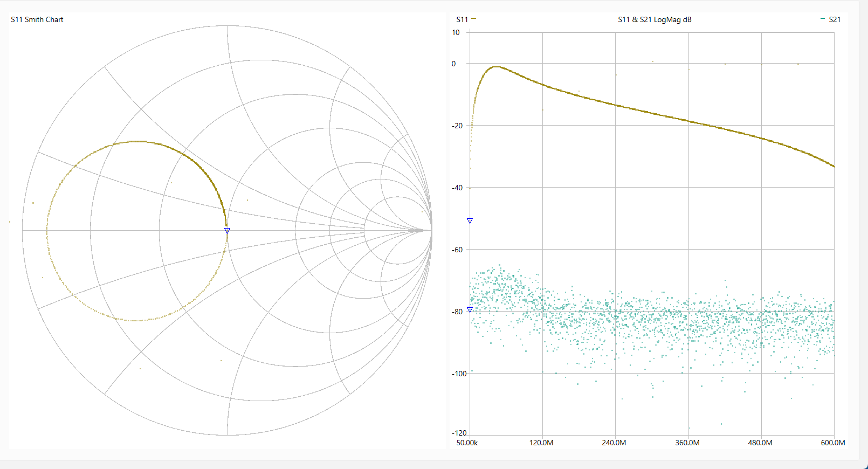Click the S21 legend label
This screenshot has height=469, width=868.
pos(834,19)
